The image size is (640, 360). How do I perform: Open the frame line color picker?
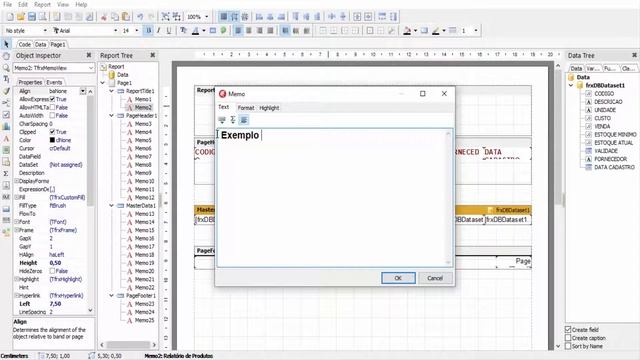click(x=436, y=31)
